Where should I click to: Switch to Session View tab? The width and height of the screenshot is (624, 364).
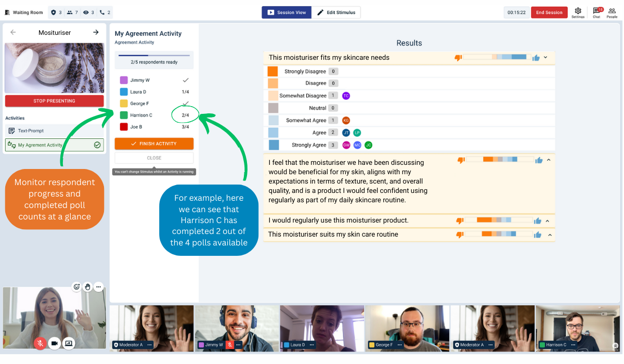(x=287, y=12)
